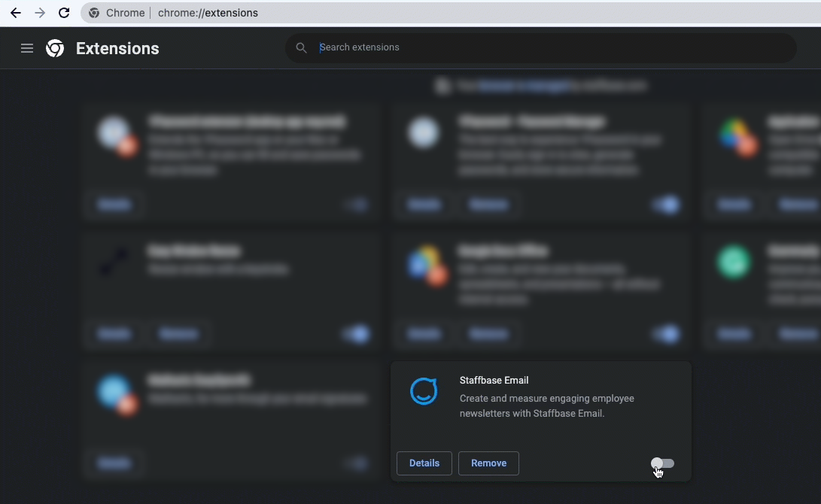Image resolution: width=821 pixels, height=504 pixels.
Task: Select the chrome://extensions address bar
Action: 450,13
